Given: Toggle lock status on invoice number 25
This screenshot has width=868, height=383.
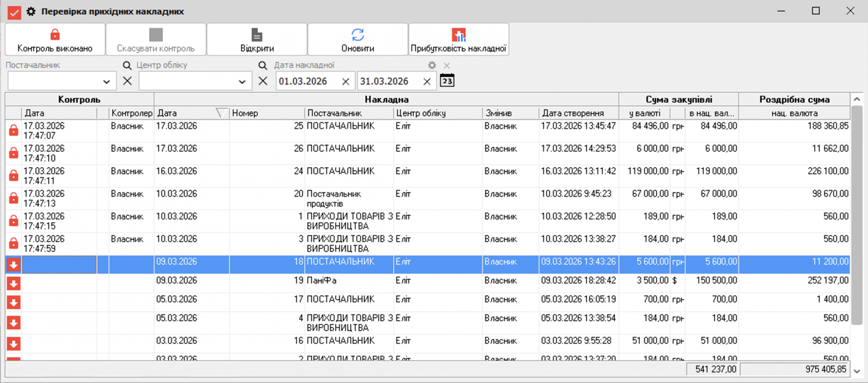Looking at the screenshot, I should coord(14,131).
